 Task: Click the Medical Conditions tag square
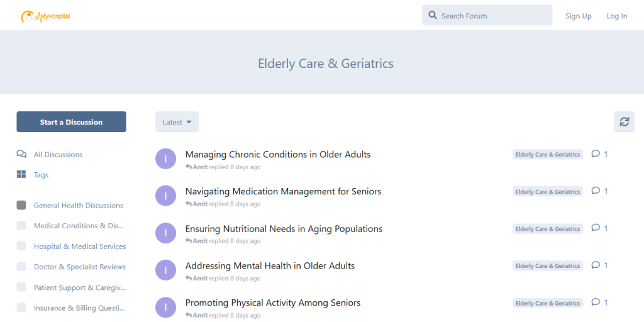21,226
